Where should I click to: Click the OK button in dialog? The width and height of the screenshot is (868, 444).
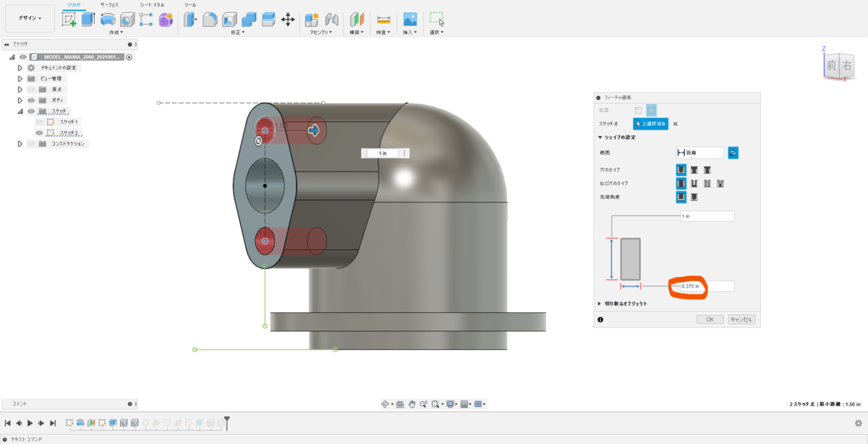click(710, 319)
